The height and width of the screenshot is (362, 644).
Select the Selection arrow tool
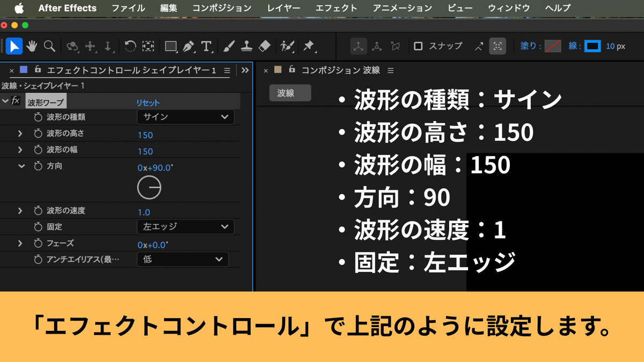(x=14, y=46)
